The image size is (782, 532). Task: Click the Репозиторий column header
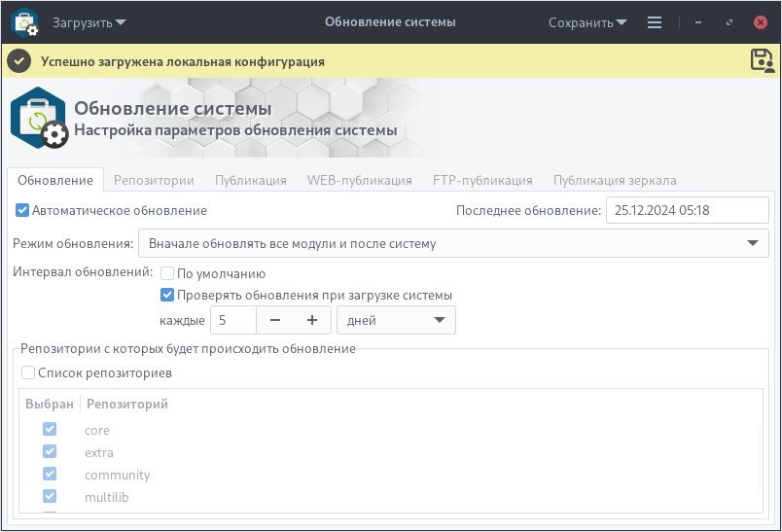pos(127,404)
